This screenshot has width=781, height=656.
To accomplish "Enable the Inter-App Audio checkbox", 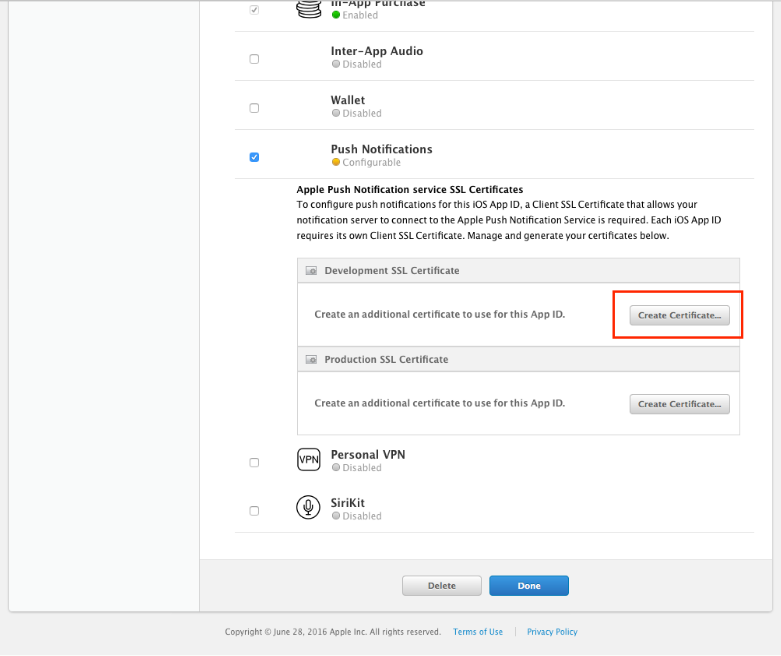I will [x=254, y=59].
